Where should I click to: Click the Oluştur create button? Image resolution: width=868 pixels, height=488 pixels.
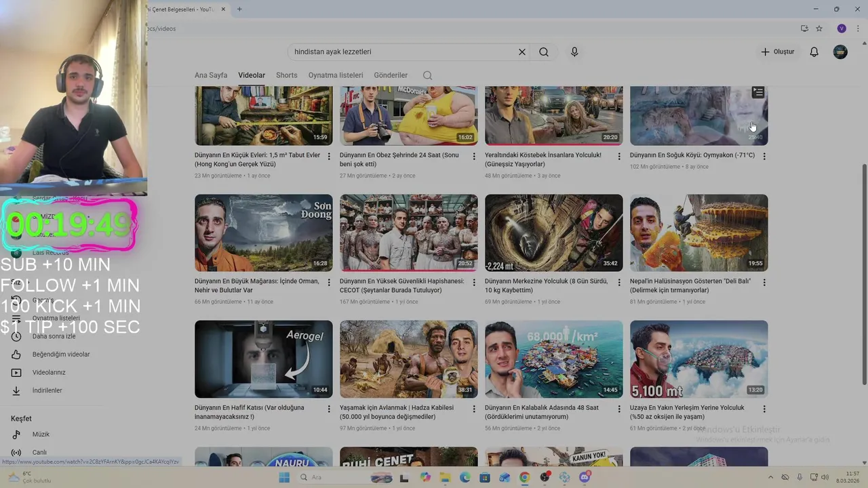[777, 52]
